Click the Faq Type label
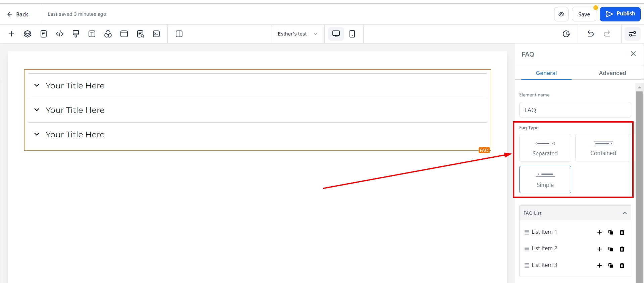 click(x=529, y=128)
